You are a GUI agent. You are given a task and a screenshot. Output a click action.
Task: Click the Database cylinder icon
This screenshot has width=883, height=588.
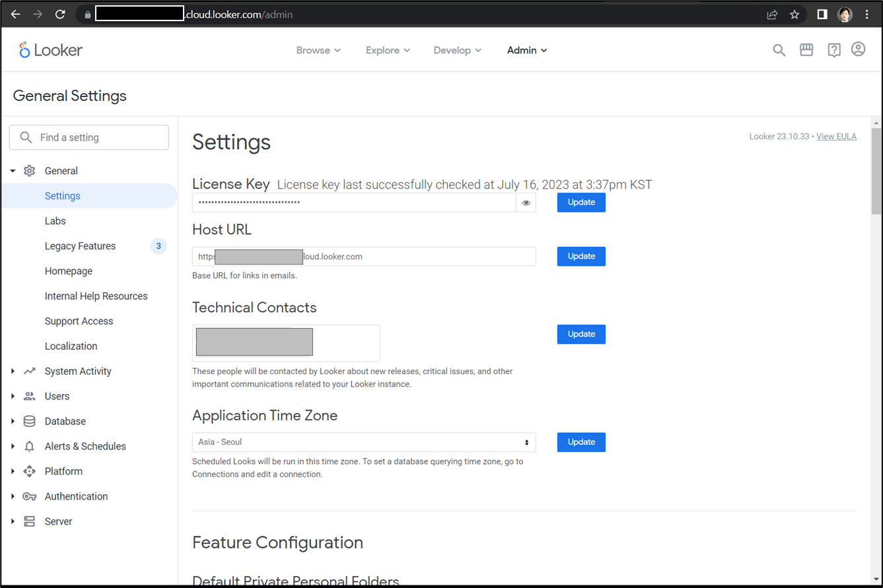tap(30, 421)
